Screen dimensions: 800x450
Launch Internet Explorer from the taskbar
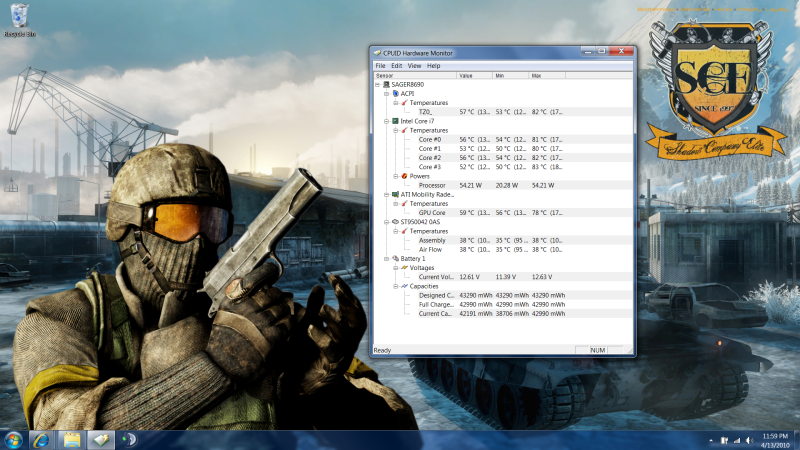[42, 439]
